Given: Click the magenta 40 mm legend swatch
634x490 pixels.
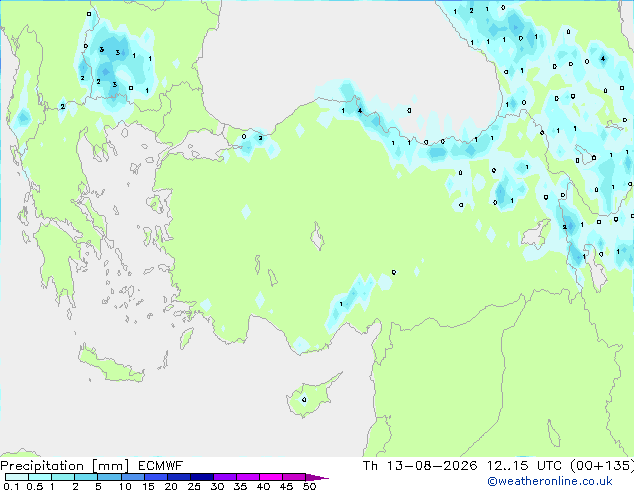Looking at the screenshot, I should pyautogui.click(x=271, y=477).
